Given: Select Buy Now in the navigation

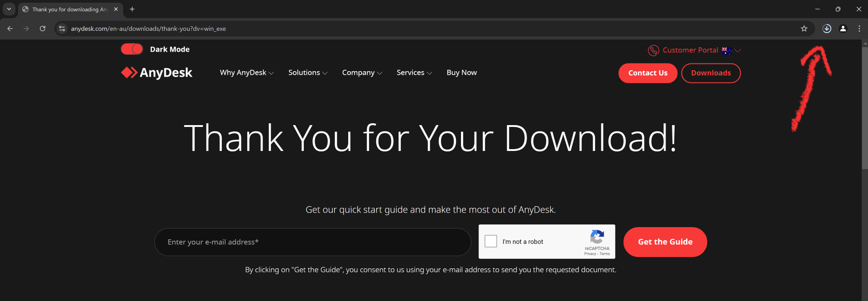Looking at the screenshot, I should (461, 73).
